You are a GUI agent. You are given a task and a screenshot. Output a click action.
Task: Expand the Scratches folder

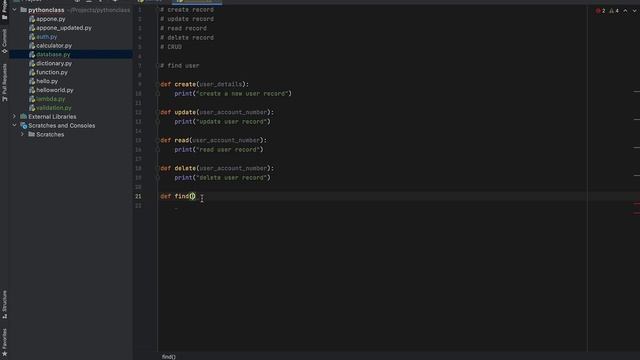click(22, 134)
